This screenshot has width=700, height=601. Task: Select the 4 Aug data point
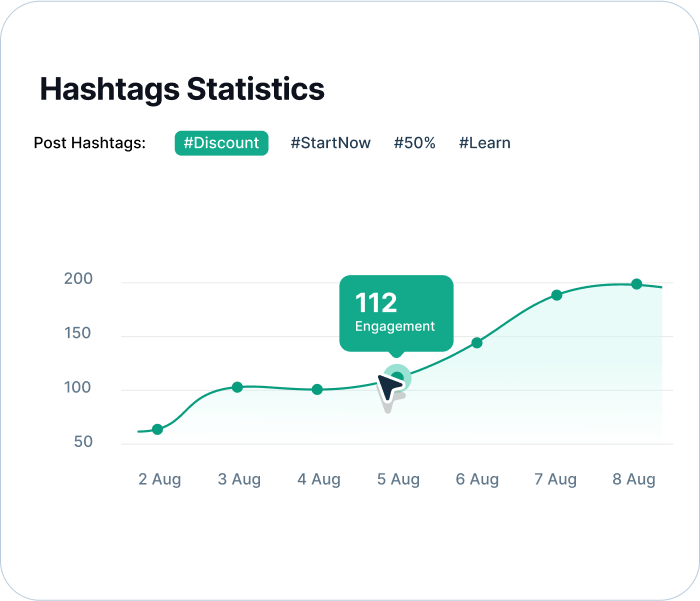click(317, 389)
